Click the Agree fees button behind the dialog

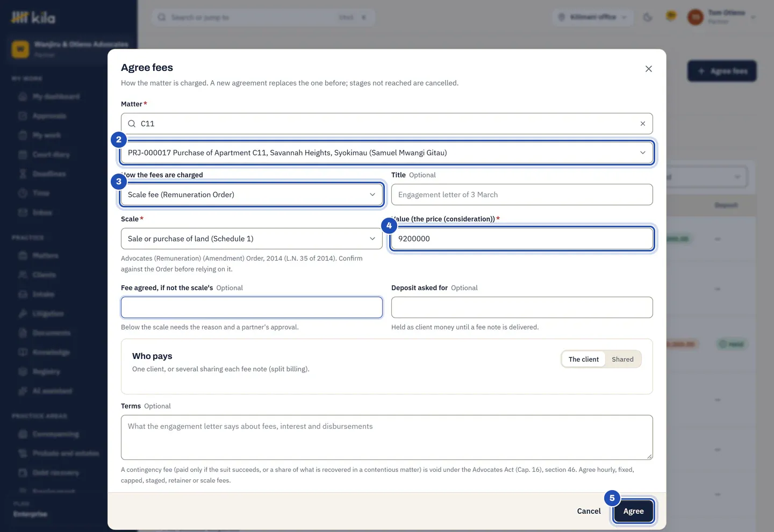click(722, 71)
